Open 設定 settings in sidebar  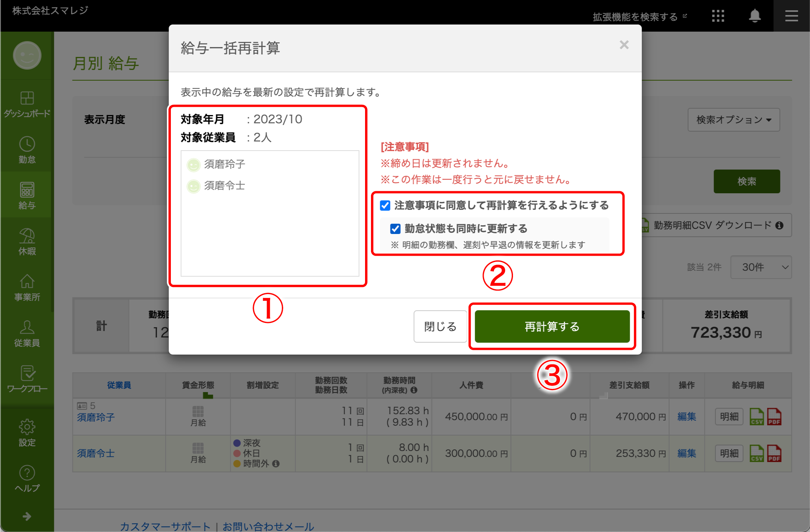click(27, 433)
